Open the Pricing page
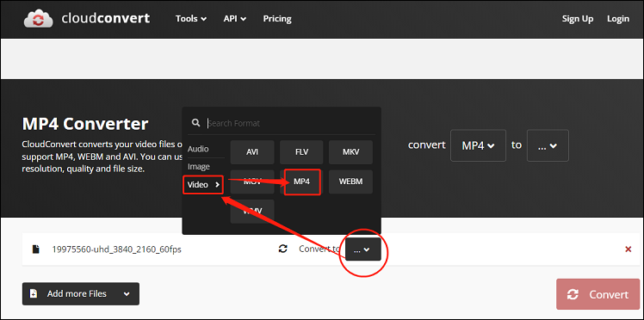 coord(277,19)
